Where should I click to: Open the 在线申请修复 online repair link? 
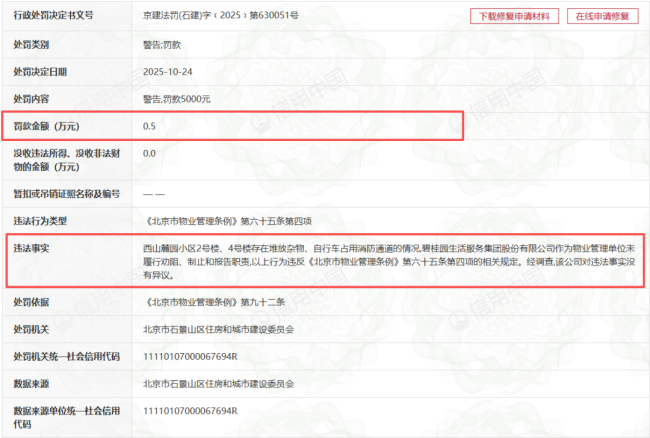click(602, 17)
